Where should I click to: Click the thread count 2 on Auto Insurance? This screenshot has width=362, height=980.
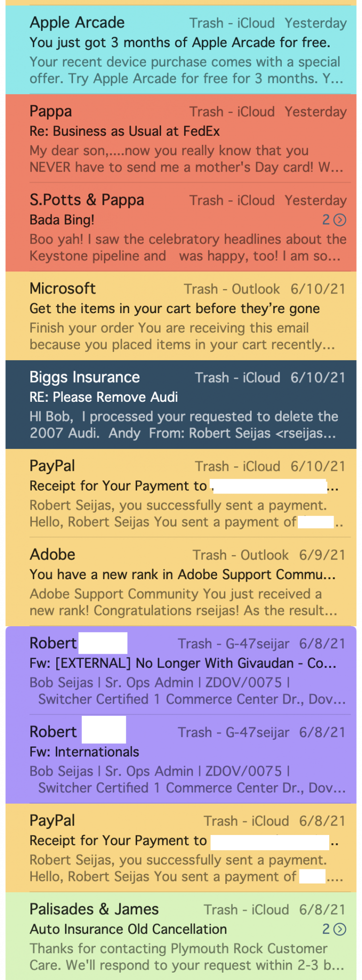point(326,929)
